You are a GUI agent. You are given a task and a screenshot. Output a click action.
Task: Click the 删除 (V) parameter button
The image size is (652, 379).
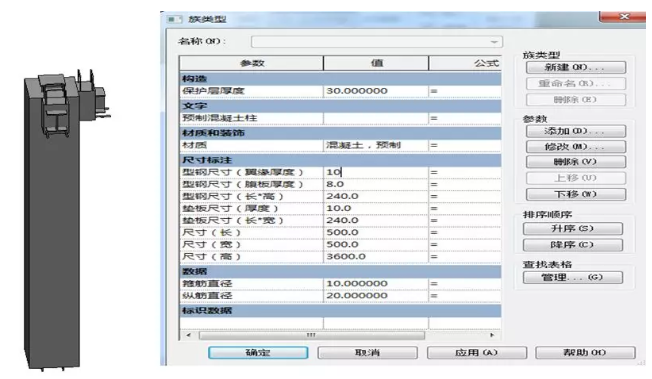575,162
